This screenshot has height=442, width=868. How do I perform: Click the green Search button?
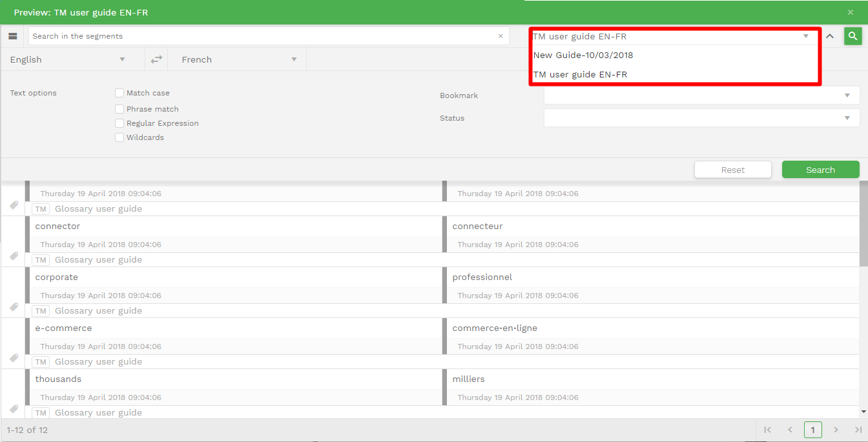point(820,170)
